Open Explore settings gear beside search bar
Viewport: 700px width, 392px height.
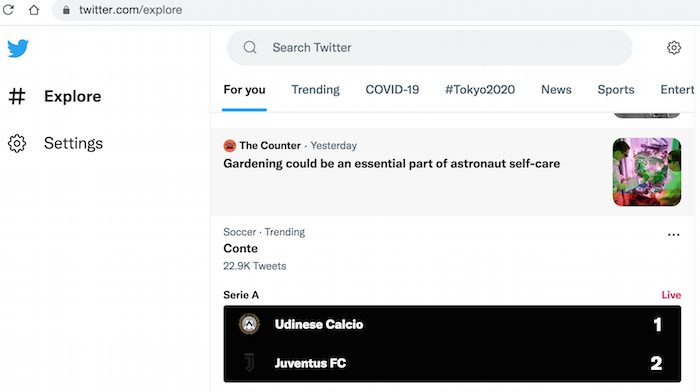[674, 48]
